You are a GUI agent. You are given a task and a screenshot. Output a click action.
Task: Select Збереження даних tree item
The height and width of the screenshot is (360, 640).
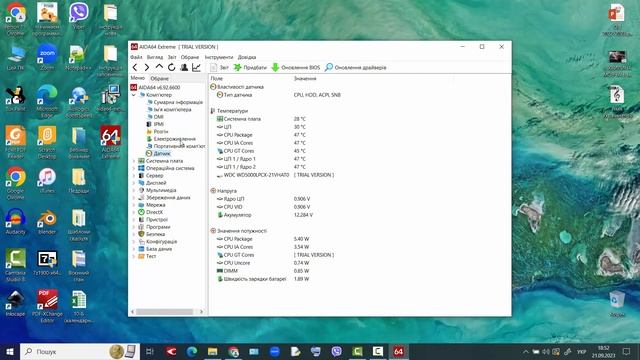click(164, 198)
